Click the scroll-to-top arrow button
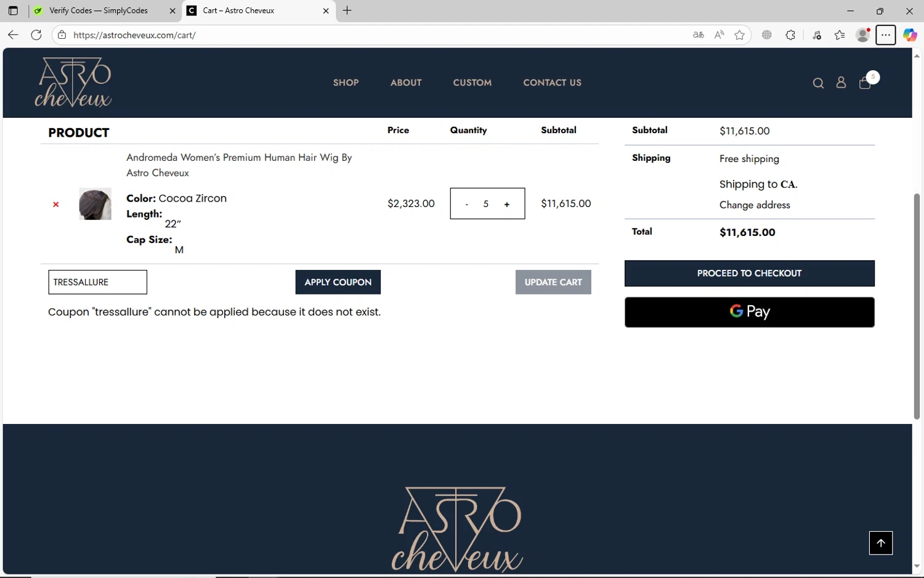The width and height of the screenshot is (924, 578). [x=881, y=543]
